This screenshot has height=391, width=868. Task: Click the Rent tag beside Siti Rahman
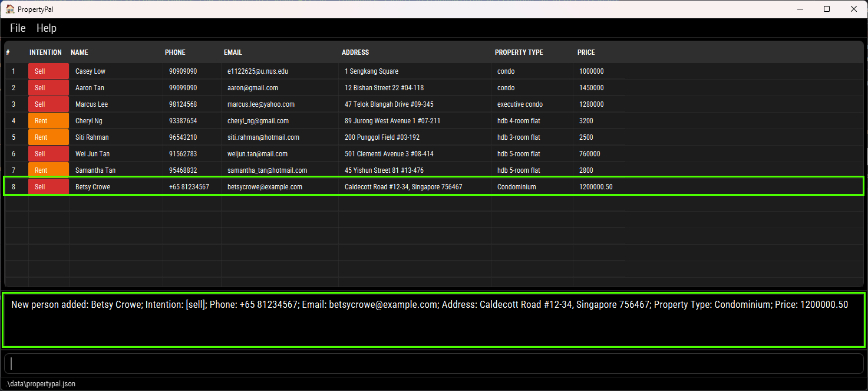tap(48, 137)
